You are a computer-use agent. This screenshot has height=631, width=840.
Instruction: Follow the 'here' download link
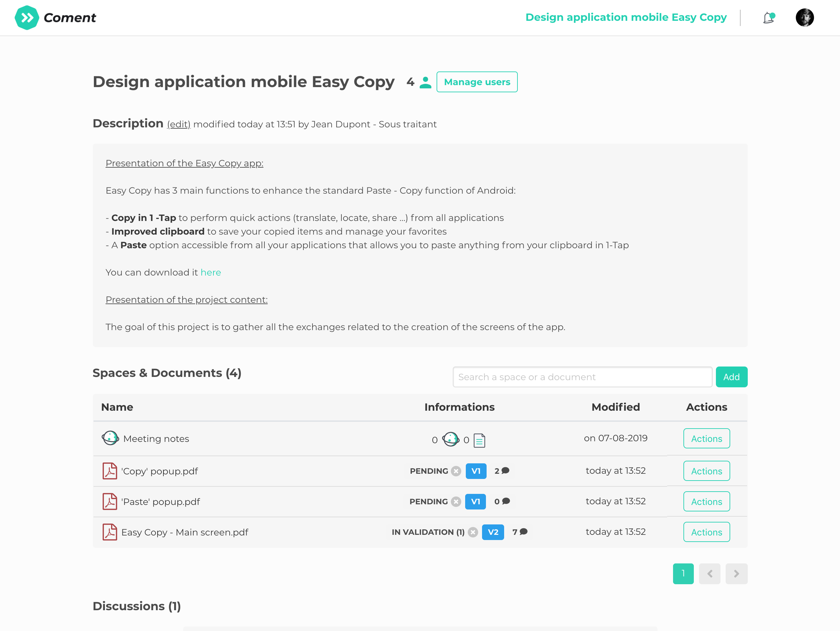[x=210, y=272]
